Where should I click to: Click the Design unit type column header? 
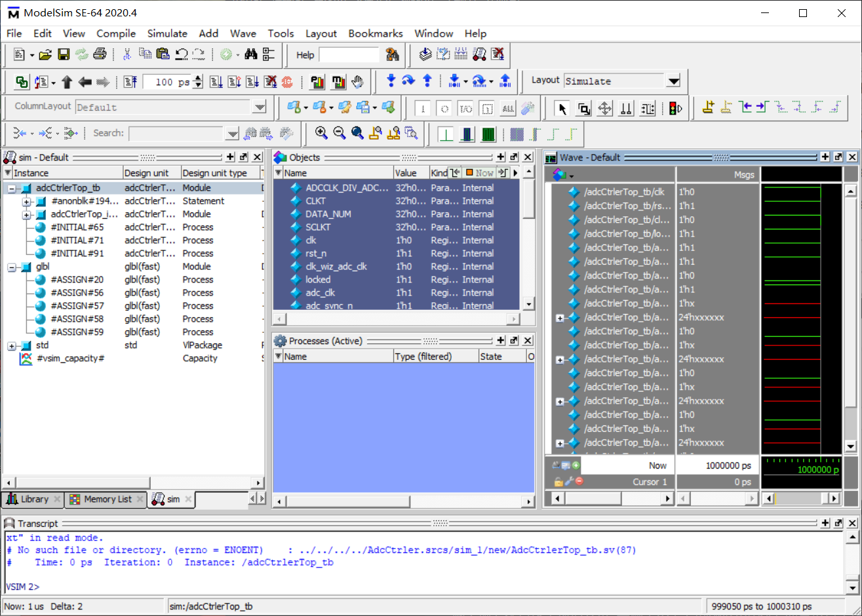click(x=220, y=173)
